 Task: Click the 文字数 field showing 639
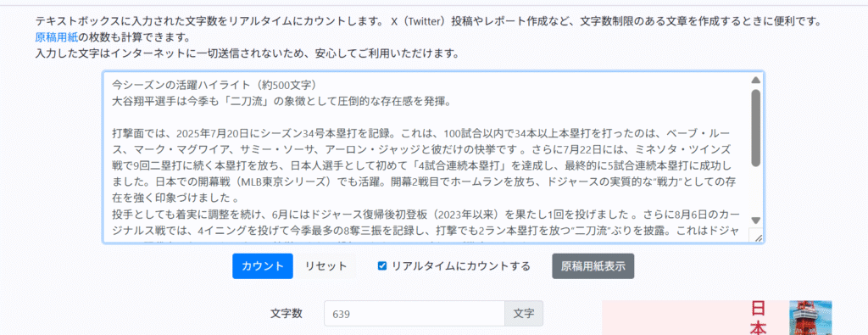tap(414, 314)
